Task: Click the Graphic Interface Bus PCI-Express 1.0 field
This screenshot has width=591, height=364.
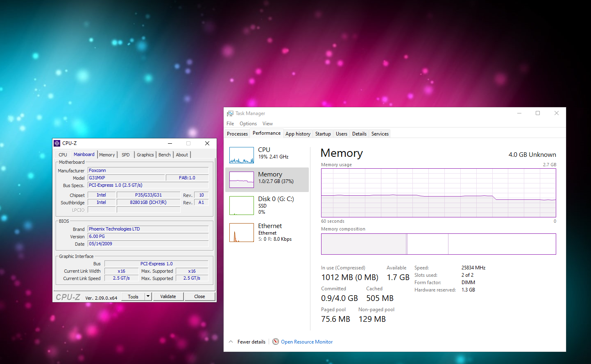Action: point(156,264)
